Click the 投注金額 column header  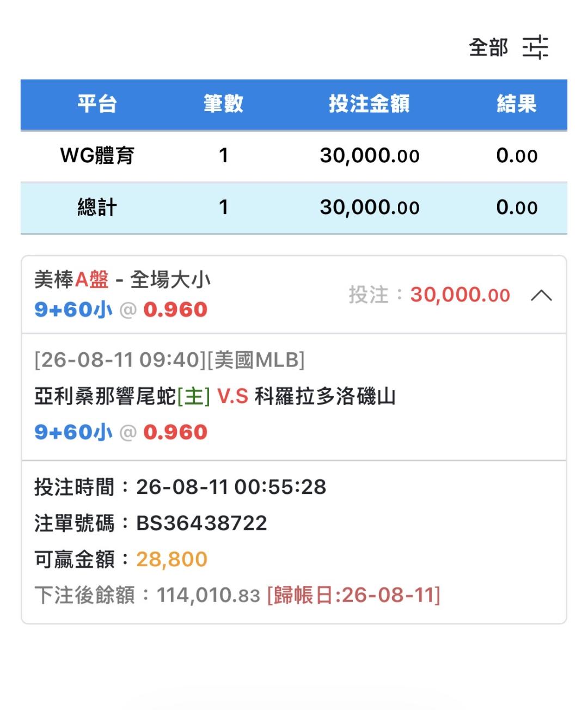(x=369, y=103)
